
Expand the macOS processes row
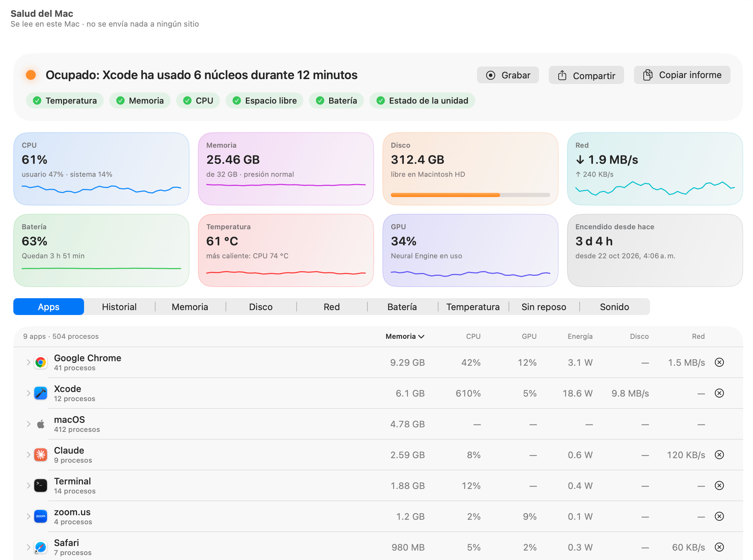(x=28, y=424)
